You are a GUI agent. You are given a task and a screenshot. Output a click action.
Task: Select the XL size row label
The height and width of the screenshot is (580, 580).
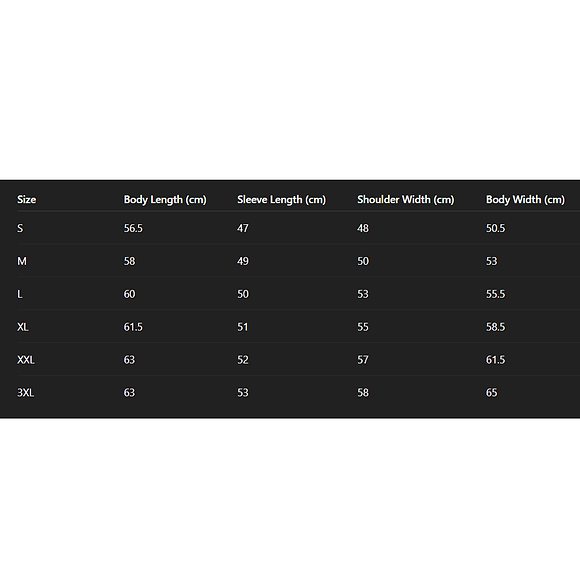(x=23, y=327)
